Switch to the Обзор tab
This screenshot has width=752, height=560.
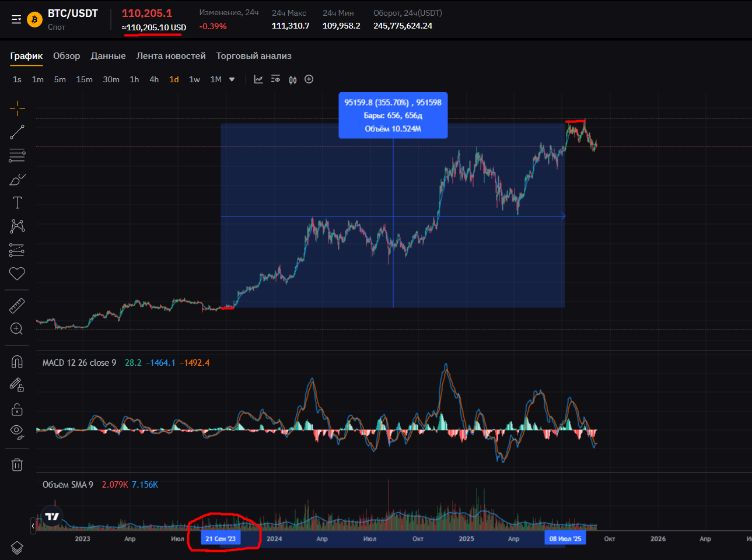(x=67, y=56)
